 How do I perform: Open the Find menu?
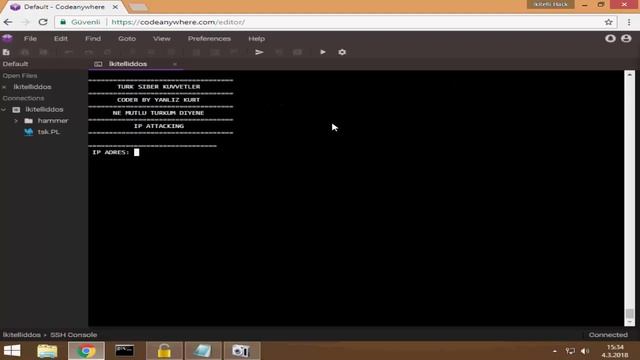tap(93, 38)
